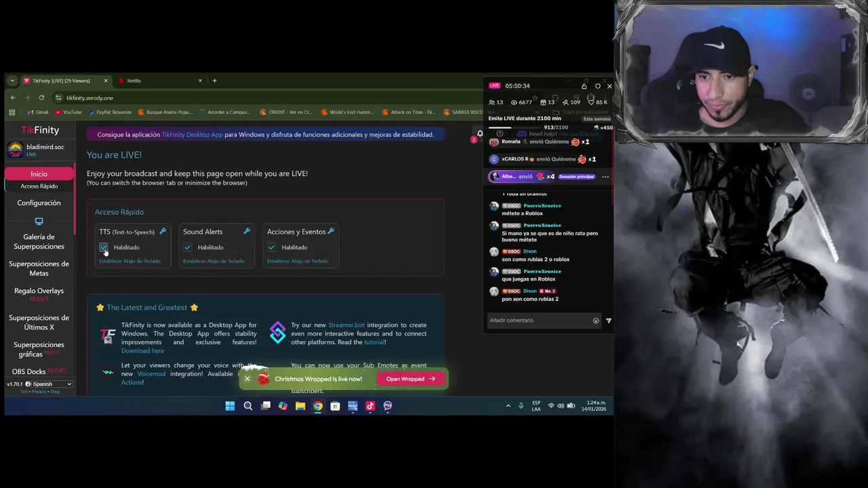Open more options for Donador principal row
The height and width of the screenshot is (488, 868).
[x=606, y=177]
